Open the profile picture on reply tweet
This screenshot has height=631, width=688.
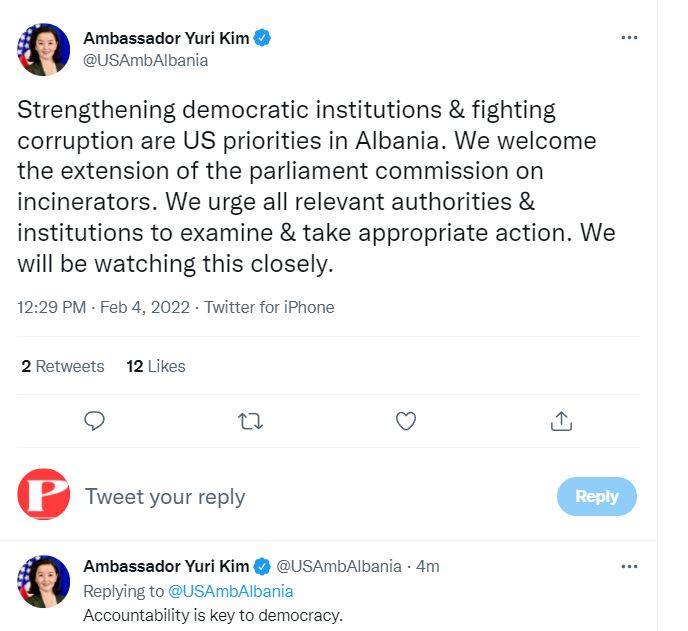pos(43,581)
